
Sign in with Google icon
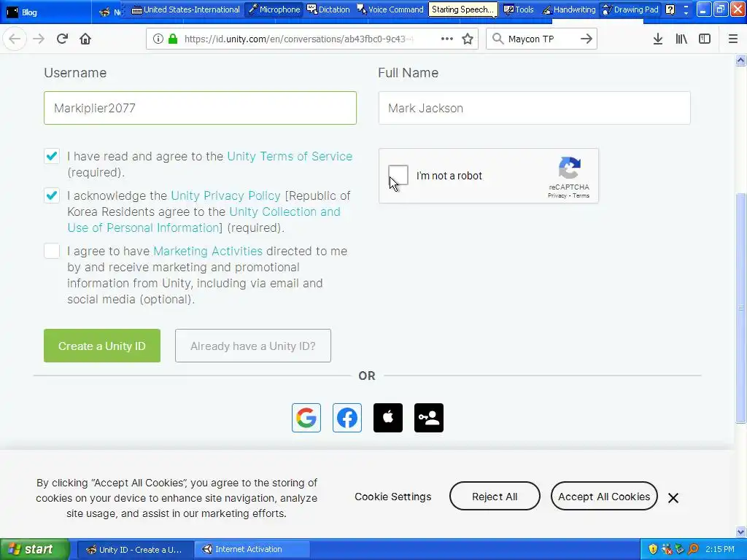306,418
